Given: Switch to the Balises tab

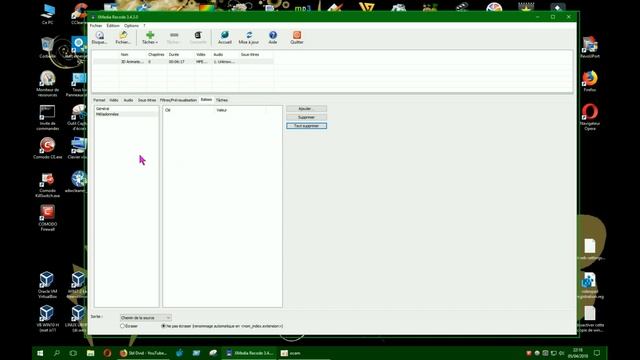Looking at the screenshot, I should point(207,100).
